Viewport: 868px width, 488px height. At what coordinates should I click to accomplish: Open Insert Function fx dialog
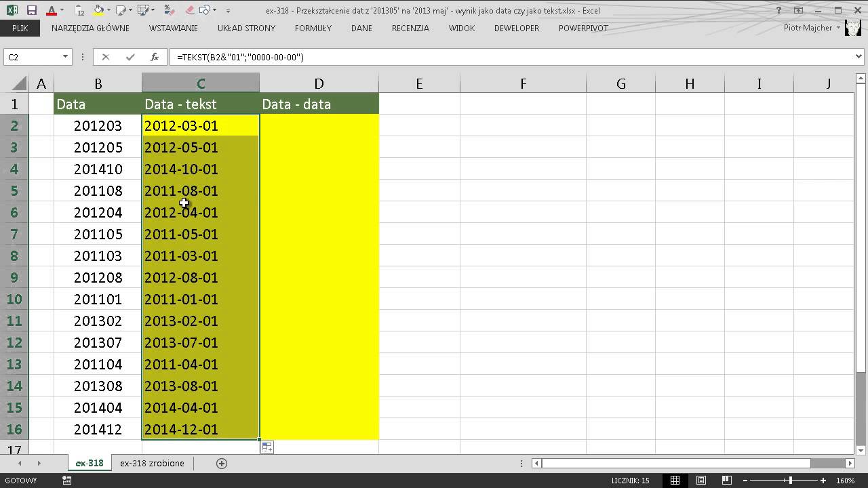[155, 57]
